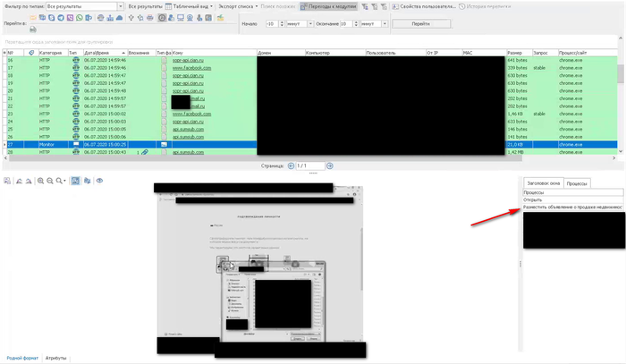
Task: Sort by Дата/Время column header
Action: 105,53
